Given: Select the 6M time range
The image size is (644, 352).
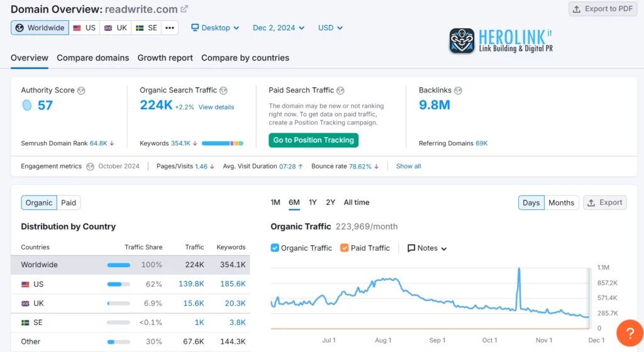Looking at the screenshot, I should tap(294, 202).
